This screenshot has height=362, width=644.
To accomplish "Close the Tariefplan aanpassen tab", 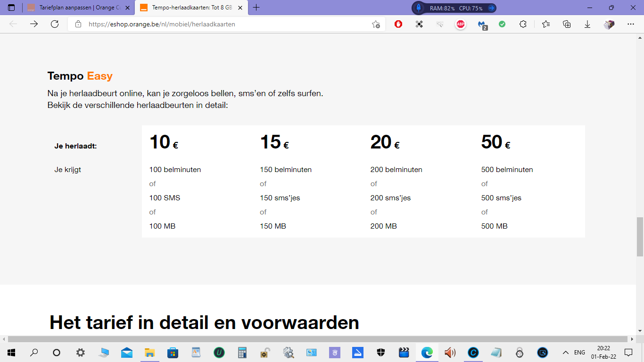I will (x=127, y=8).
